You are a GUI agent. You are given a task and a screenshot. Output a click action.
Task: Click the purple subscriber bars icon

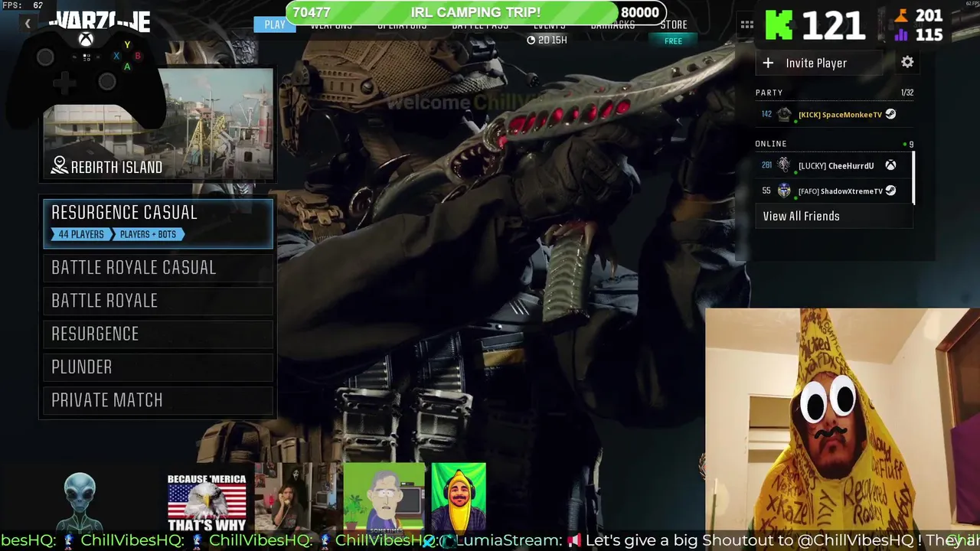click(x=901, y=34)
